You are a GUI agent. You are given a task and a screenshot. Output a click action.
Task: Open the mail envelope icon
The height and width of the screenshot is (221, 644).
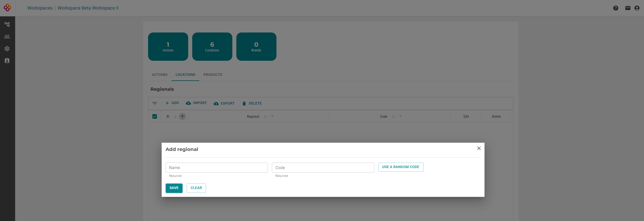628,8
